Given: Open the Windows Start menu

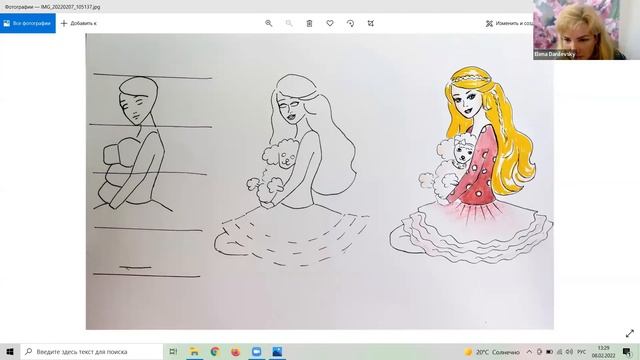Looking at the screenshot, I should point(10,351).
